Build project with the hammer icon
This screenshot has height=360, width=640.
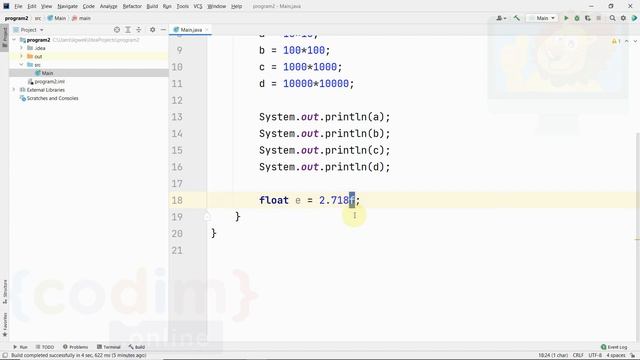tap(517, 18)
